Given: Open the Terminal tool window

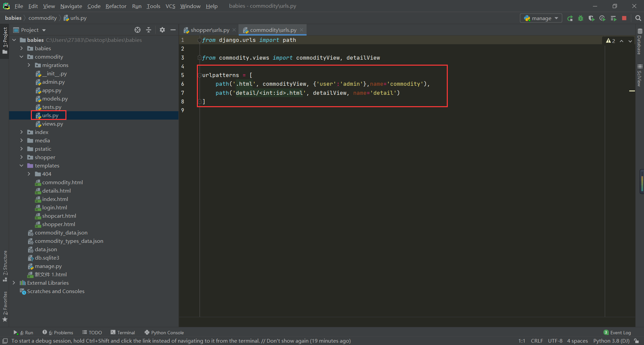Looking at the screenshot, I should [123, 333].
